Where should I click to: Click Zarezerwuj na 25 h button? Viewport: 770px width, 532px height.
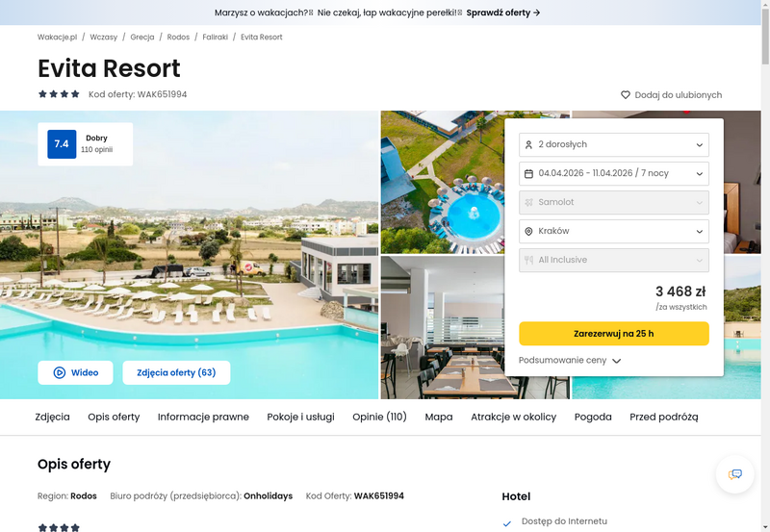[x=614, y=334]
